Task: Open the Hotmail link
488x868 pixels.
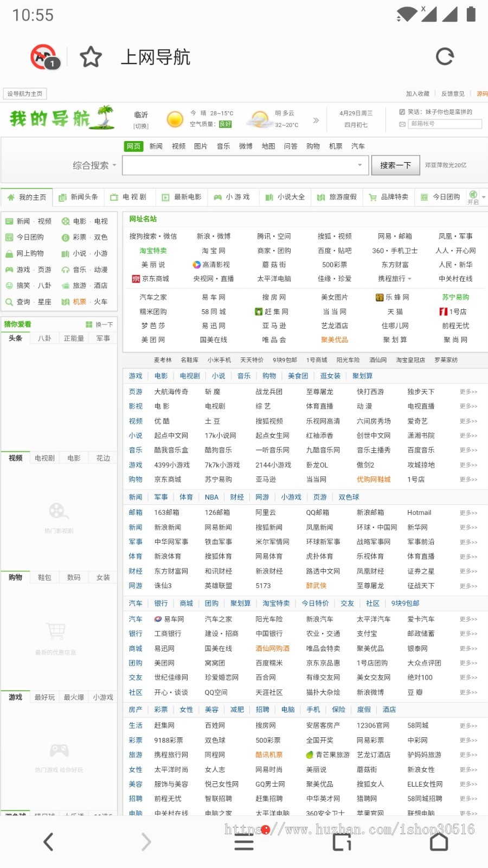Action: tap(419, 513)
